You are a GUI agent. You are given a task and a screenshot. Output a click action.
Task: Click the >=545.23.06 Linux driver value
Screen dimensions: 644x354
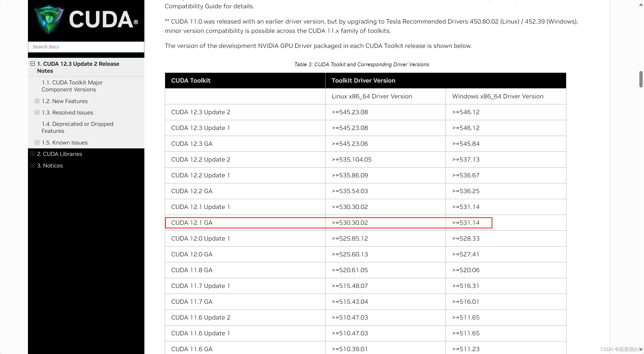point(350,144)
